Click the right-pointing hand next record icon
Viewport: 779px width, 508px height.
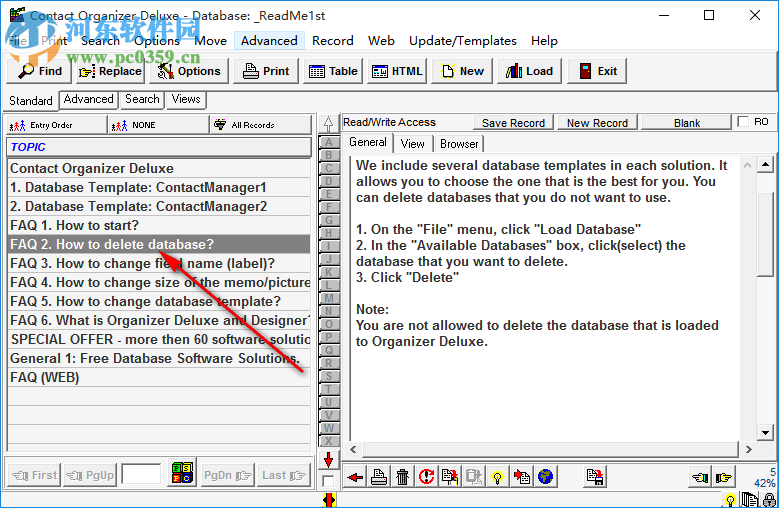click(724, 478)
